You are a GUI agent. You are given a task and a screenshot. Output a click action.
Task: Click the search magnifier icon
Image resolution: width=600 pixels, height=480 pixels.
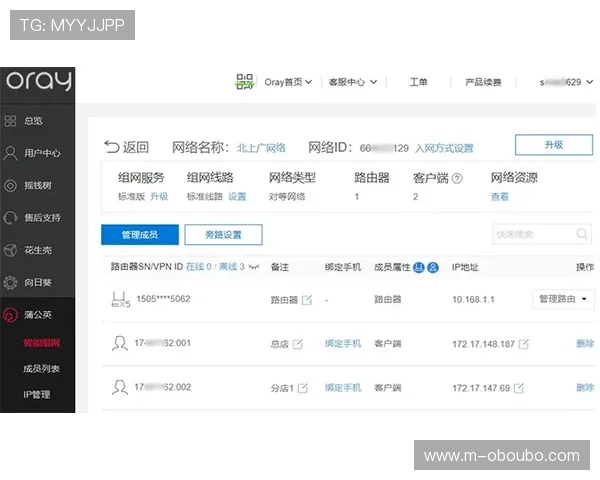[582, 233]
